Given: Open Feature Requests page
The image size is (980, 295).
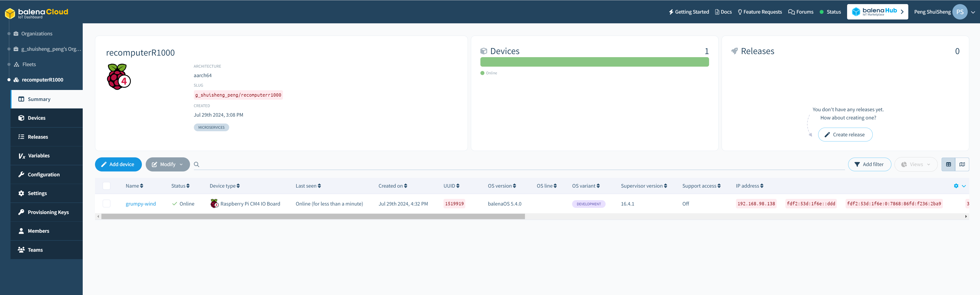Looking at the screenshot, I should tap(760, 12).
